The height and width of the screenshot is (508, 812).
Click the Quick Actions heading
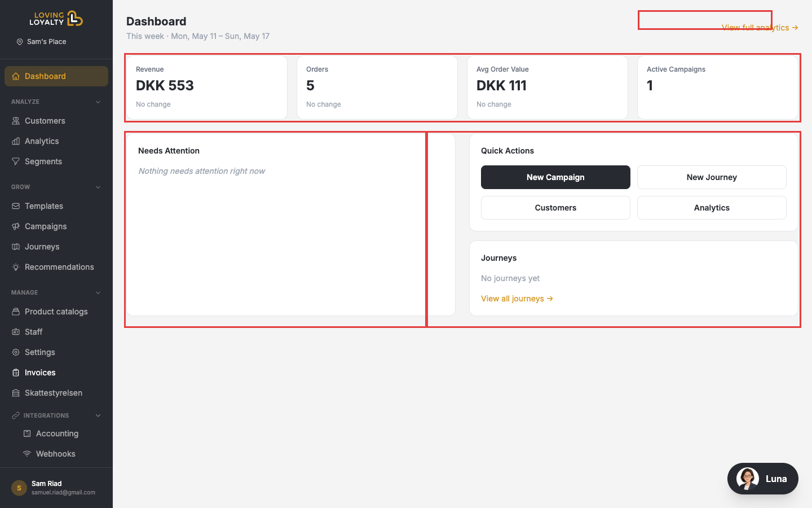click(507, 151)
